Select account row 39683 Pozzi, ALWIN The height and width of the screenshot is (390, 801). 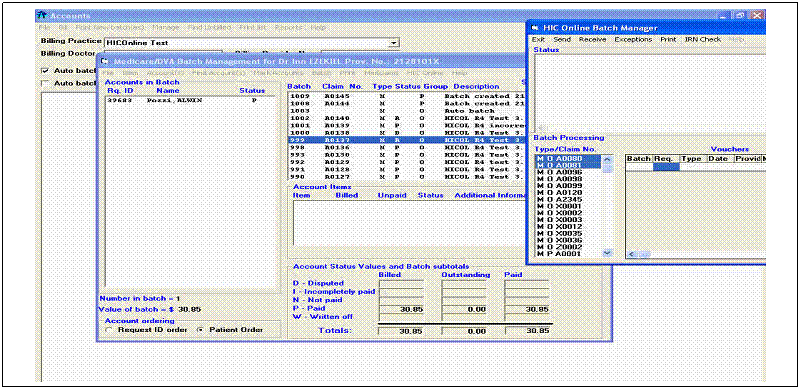(190, 101)
